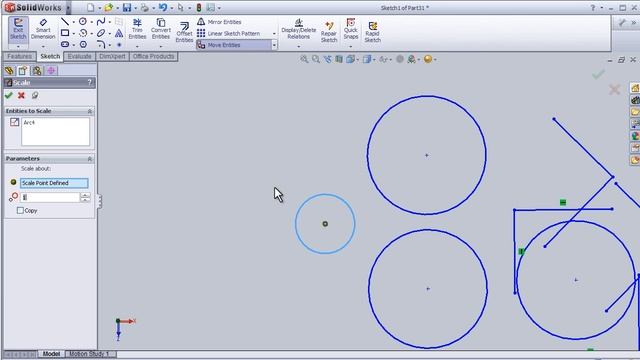Activate the Smart Dimension tool
Image resolution: width=640 pixels, height=360 pixels.
(43, 29)
